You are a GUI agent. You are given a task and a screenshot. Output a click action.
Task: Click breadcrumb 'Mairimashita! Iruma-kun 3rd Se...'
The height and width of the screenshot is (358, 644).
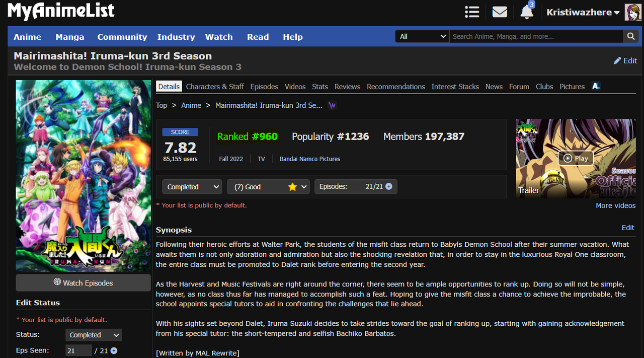click(x=269, y=105)
